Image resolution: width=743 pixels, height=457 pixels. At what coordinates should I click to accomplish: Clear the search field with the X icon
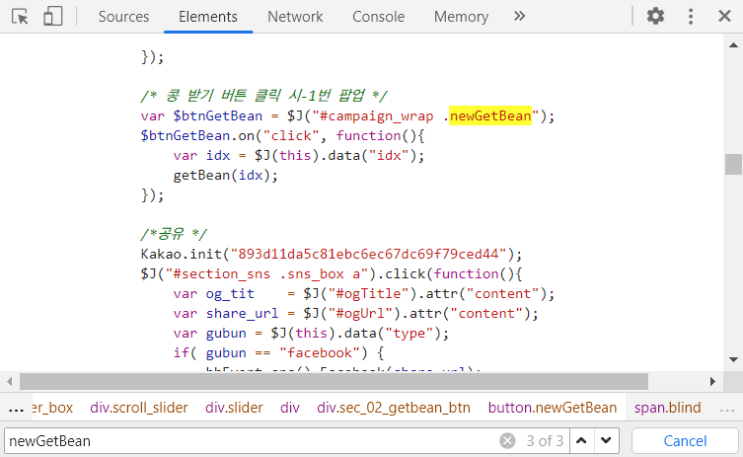pyautogui.click(x=507, y=441)
